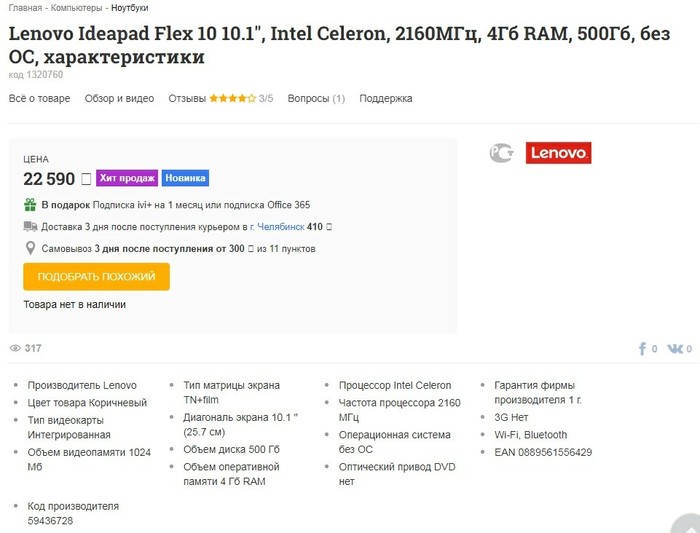Click the eye views counter icon

click(15, 348)
